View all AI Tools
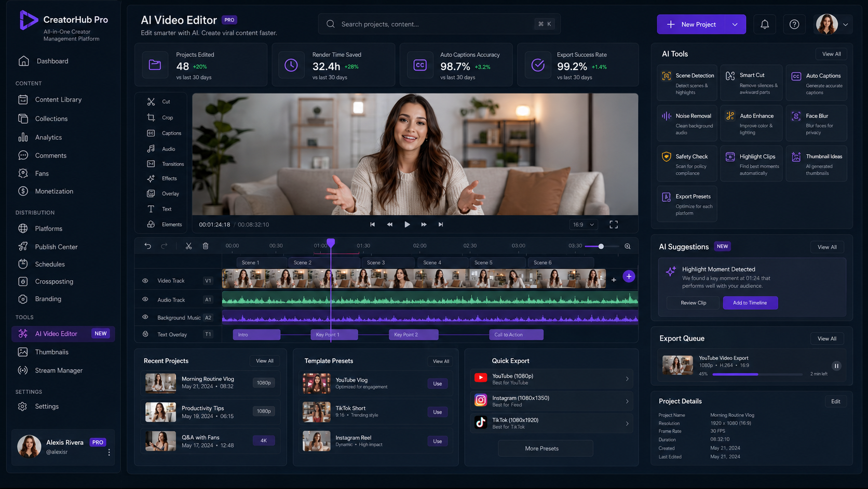Screen dimensions: 868x489 tap(831, 54)
